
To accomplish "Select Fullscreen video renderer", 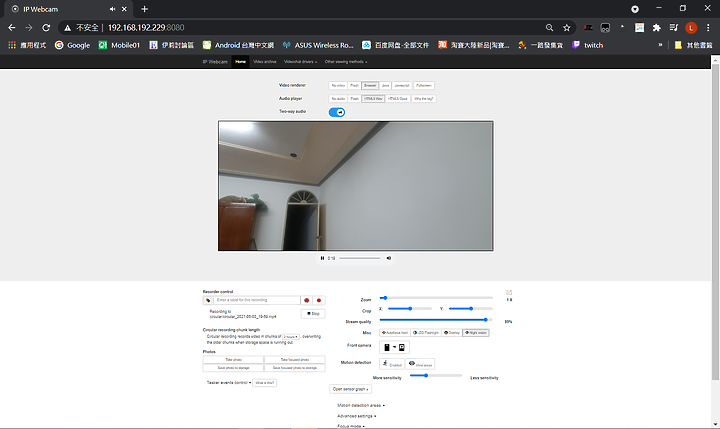I will (423, 85).
